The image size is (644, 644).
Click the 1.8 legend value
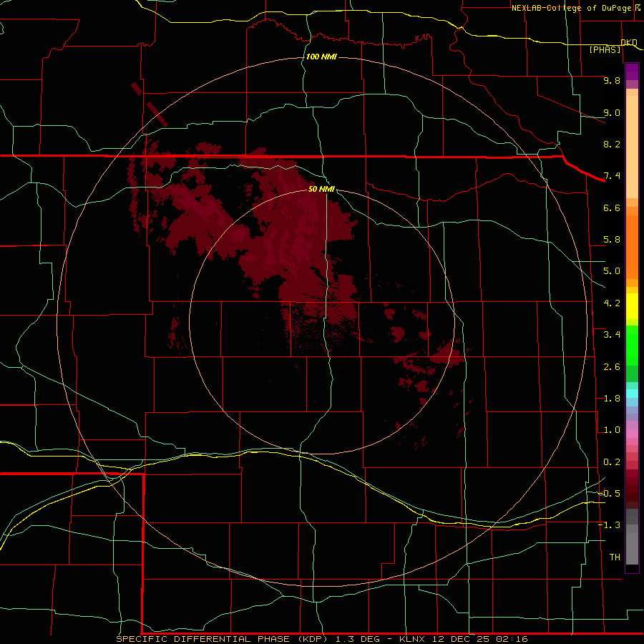click(x=612, y=399)
